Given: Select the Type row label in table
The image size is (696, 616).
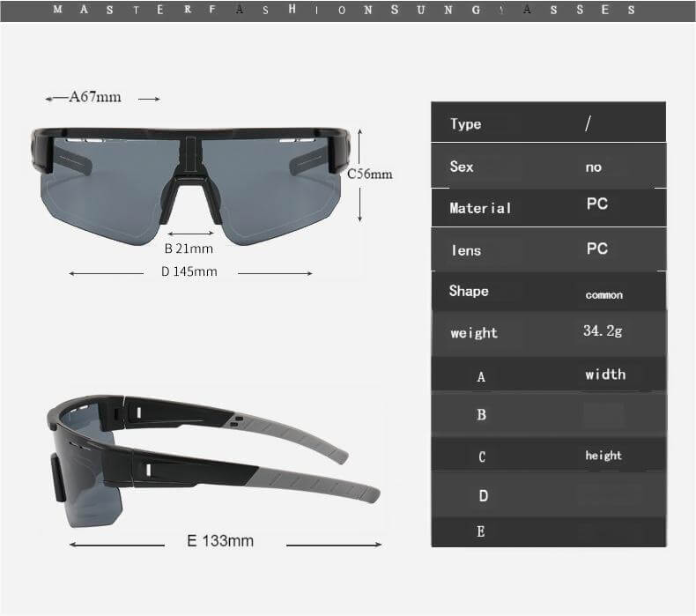Looking at the screenshot, I should tap(465, 123).
